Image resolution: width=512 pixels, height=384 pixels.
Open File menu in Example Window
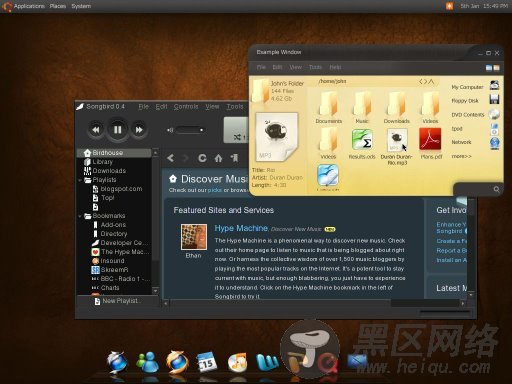click(x=261, y=67)
